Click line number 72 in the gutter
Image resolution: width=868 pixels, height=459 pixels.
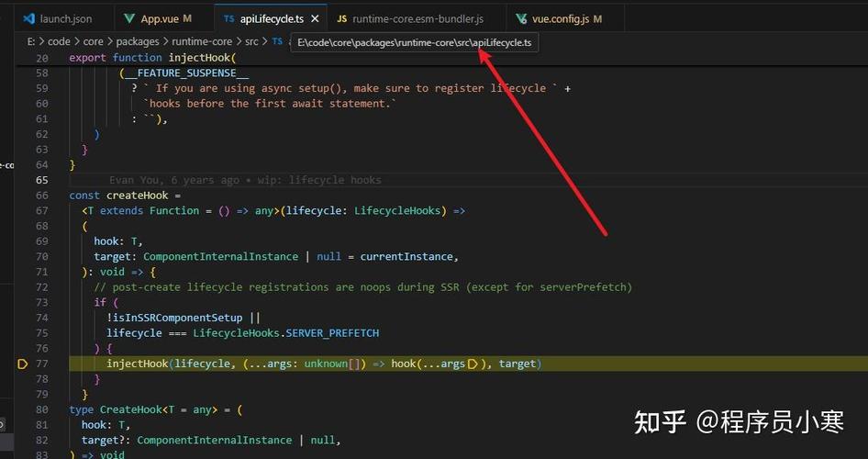coord(42,287)
